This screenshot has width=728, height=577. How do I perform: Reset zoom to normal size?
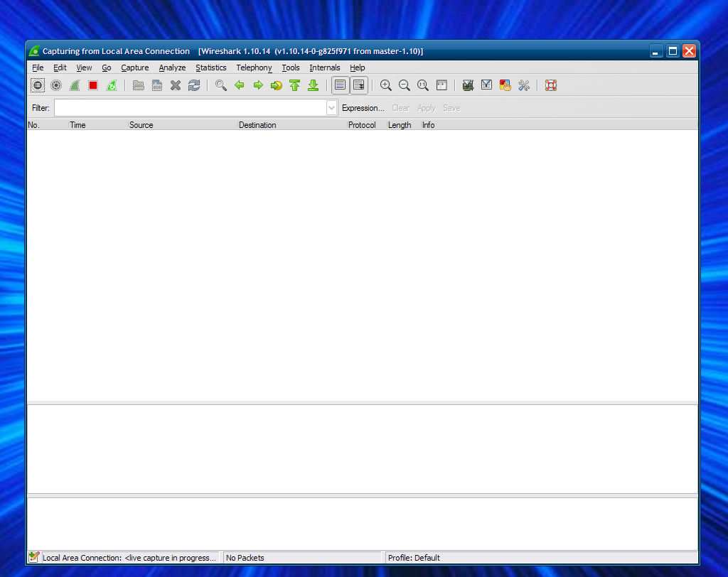tap(423, 85)
